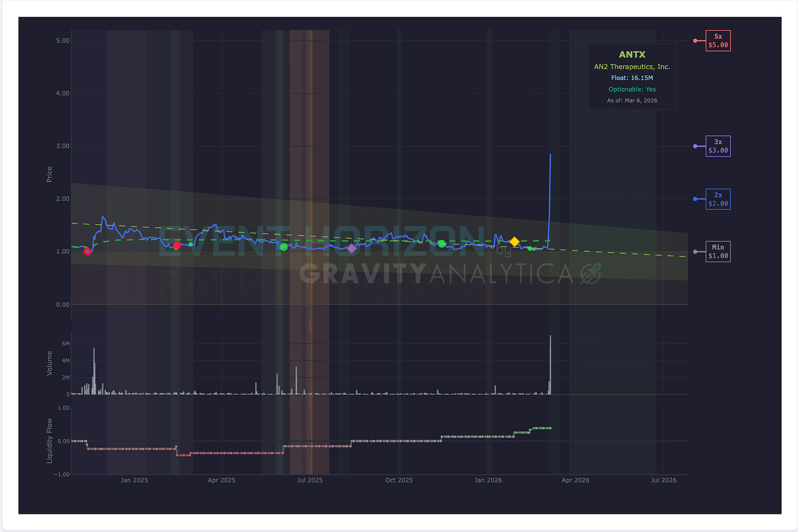Click the Optionable: Yes text

point(632,89)
